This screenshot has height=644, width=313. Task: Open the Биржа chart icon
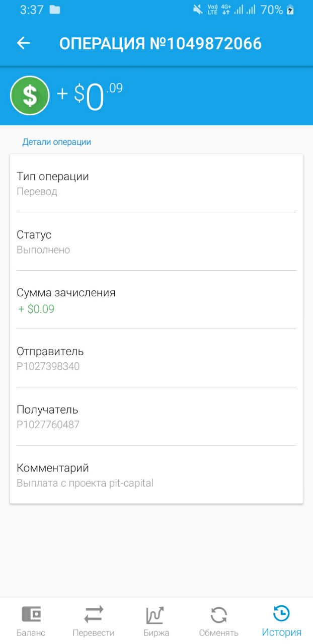click(155, 615)
